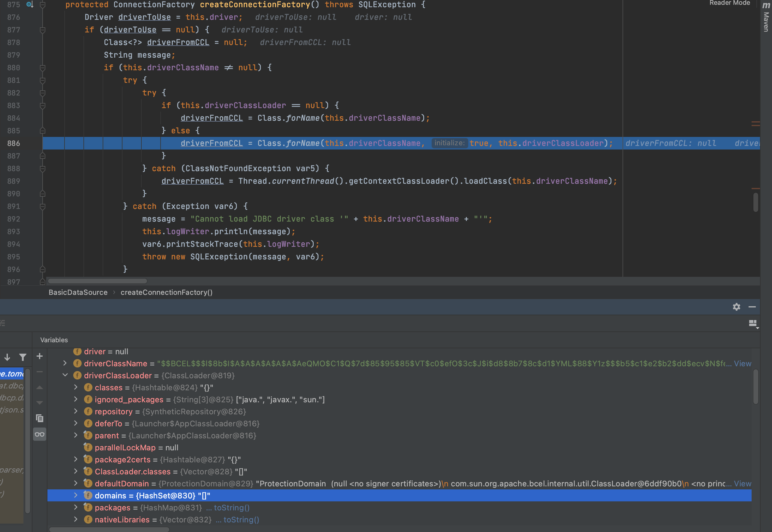Screen dimensions: 772x532
Task: Click the field icon beside domains
Action: tap(88, 495)
